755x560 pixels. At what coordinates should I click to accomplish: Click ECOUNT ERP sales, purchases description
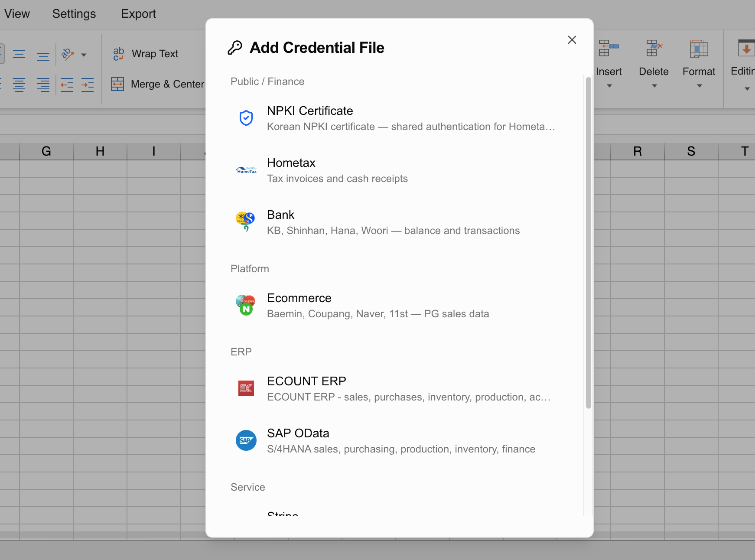(409, 397)
